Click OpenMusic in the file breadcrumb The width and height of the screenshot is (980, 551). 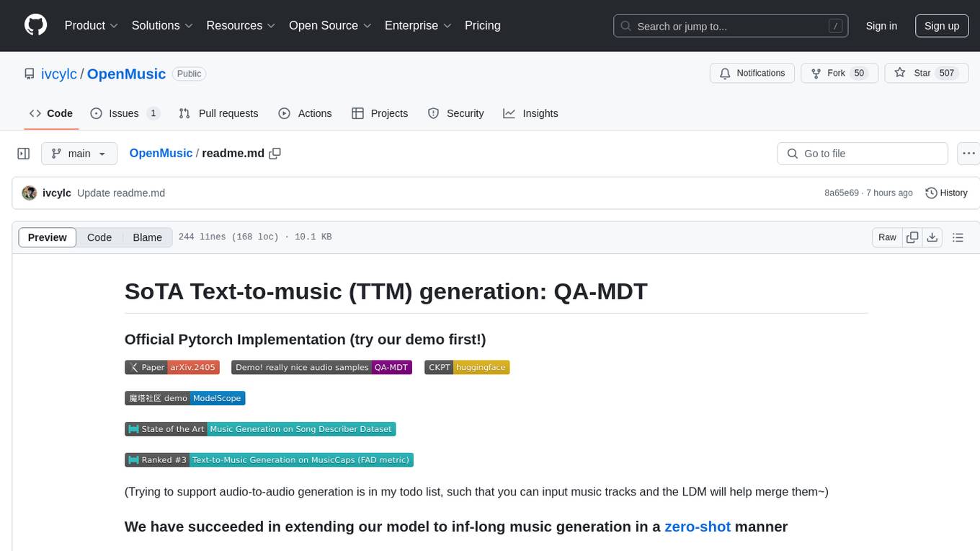(161, 154)
